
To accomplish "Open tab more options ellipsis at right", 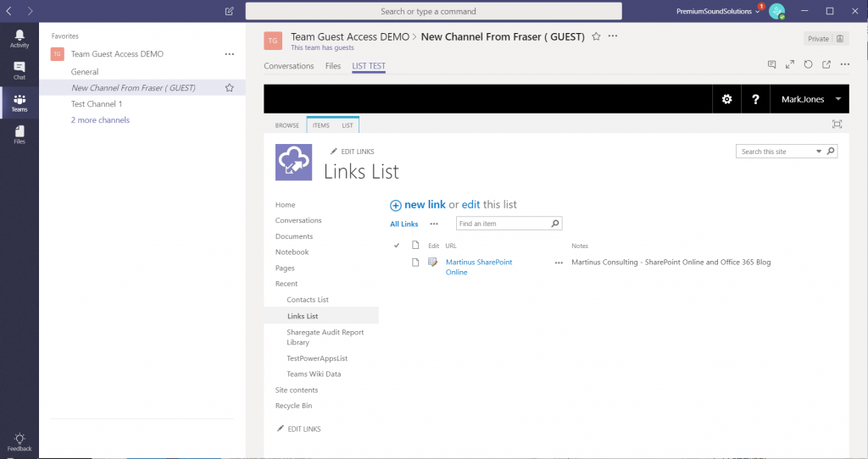I will [845, 64].
